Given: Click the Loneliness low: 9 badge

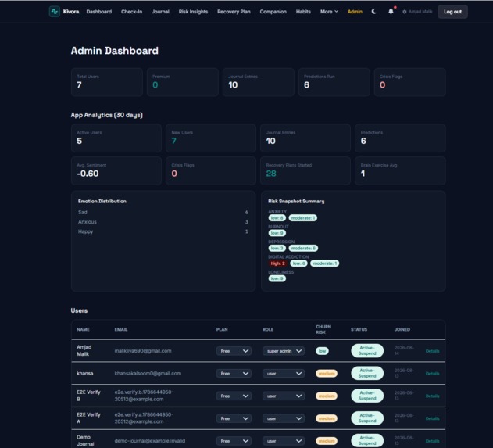Looking at the screenshot, I should (277, 278).
